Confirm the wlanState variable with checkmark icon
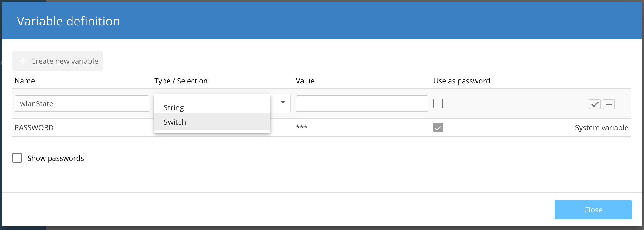The height and width of the screenshot is (230, 644). (595, 104)
